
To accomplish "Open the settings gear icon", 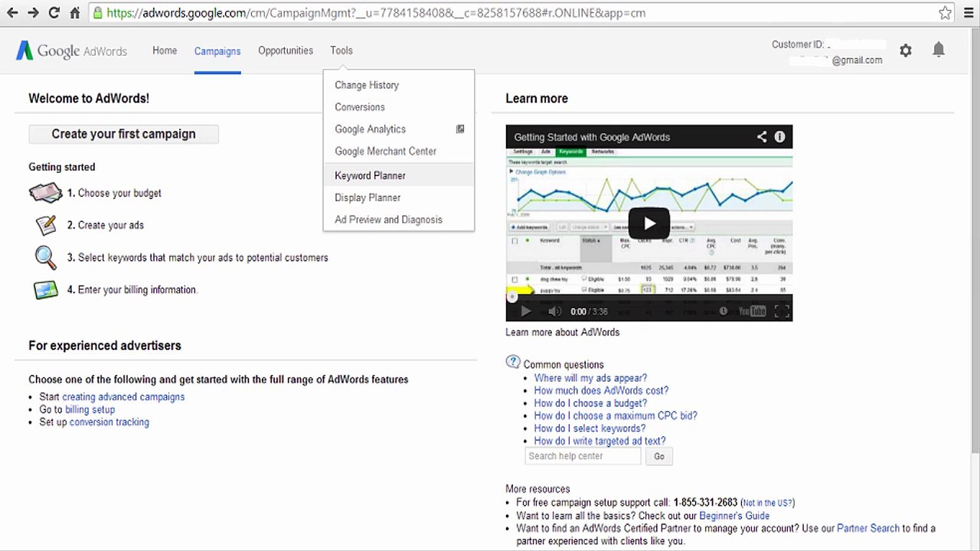I will click(x=906, y=51).
